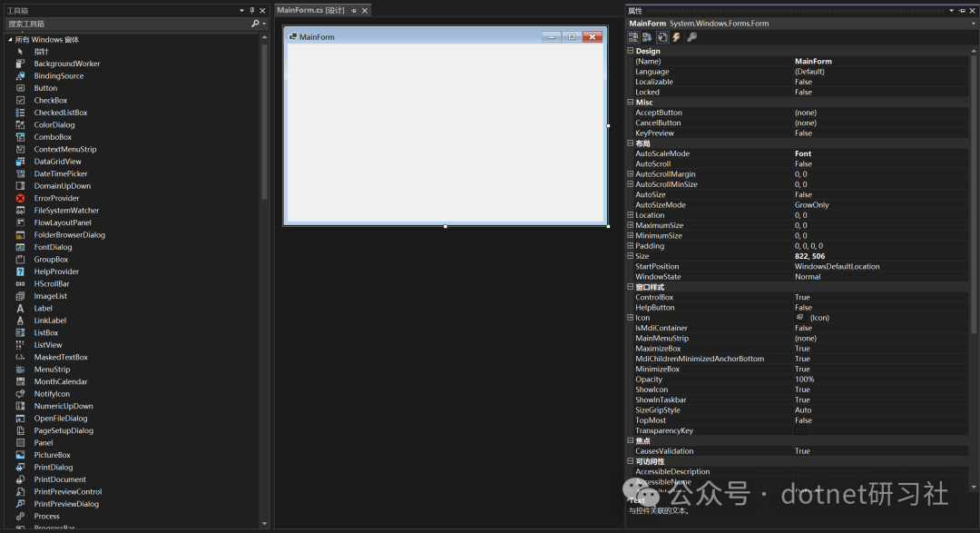Click the Categorized view icon in Properties

(633, 37)
